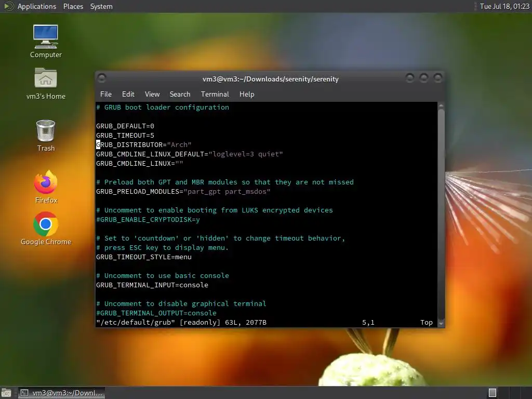Click the terminal window menu button in title bar

point(102,78)
